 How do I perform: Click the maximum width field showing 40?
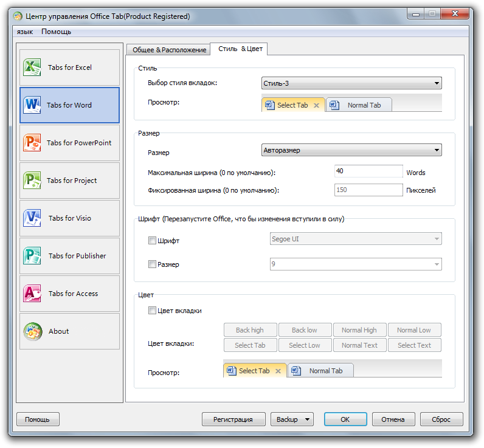pyautogui.click(x=368, y=171)
